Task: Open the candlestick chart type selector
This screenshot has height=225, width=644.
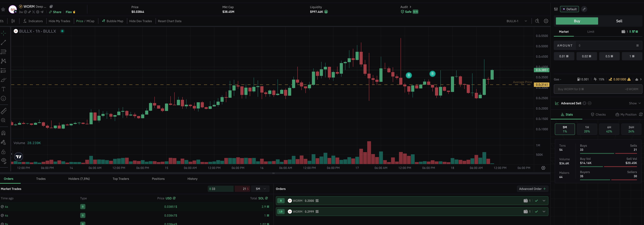Action: [13, 21]
